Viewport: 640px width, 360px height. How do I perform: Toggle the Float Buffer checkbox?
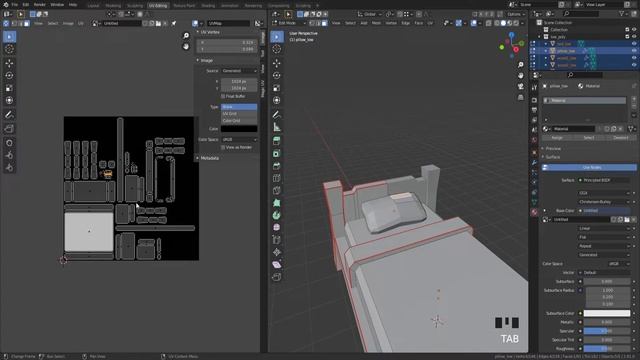point(223,96)
